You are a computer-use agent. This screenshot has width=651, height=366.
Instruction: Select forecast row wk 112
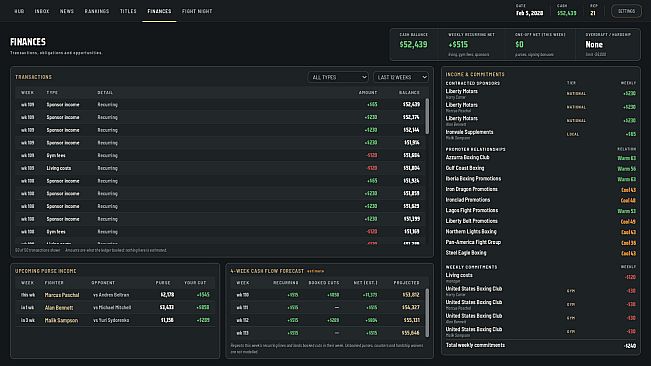[328, 320]
